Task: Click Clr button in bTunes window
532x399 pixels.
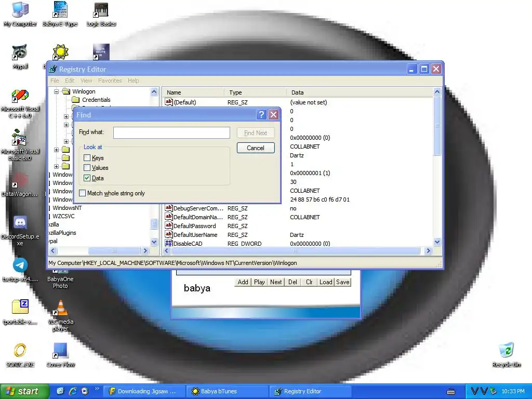Action: pos(309,282)
